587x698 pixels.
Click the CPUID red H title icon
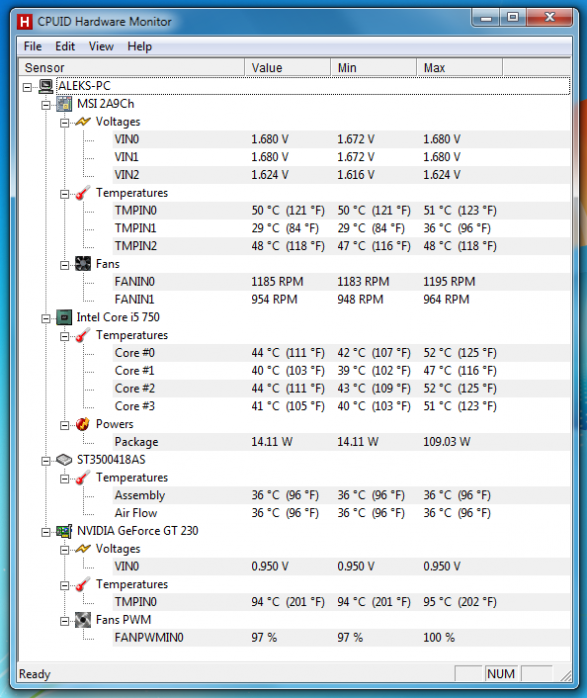point(24,22)
